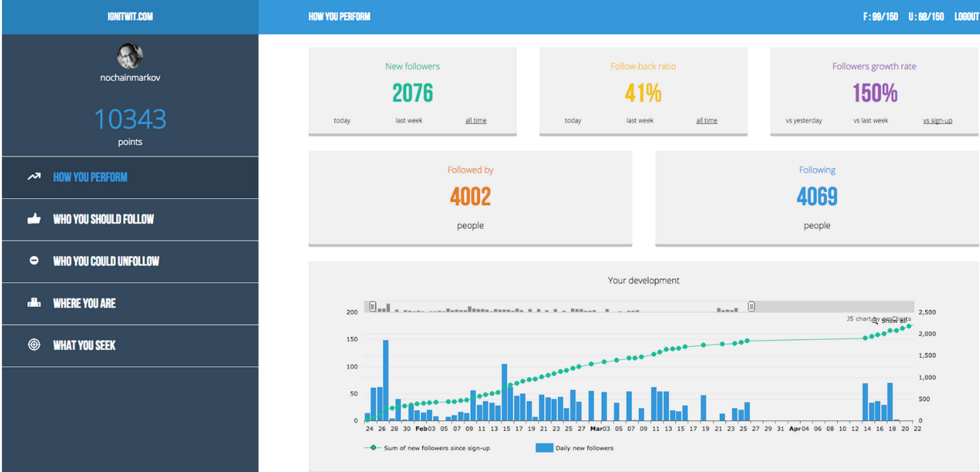The height and width of the screenshot is (472, 980).
Task: Toggle Sum of new followers legend marker
Action: click(x=373, y=448)
